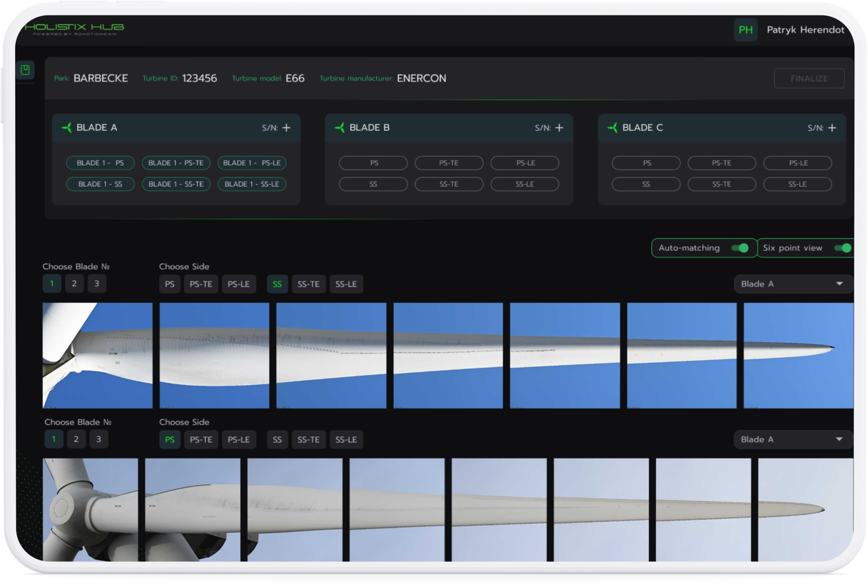Turn off Six point view toggle
Screen dimensions: 868x588
(x=843, y=248)
